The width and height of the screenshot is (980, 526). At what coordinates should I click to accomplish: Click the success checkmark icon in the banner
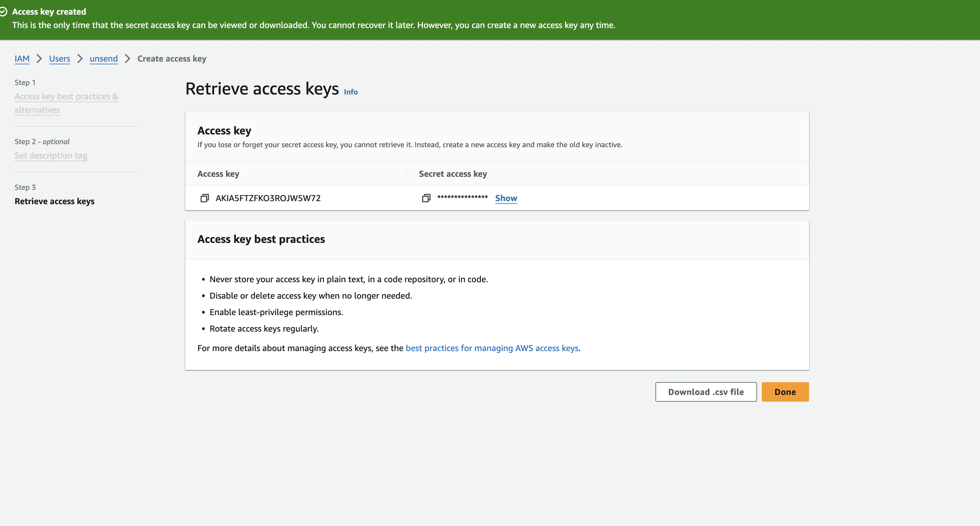click(x=3, y=12)
